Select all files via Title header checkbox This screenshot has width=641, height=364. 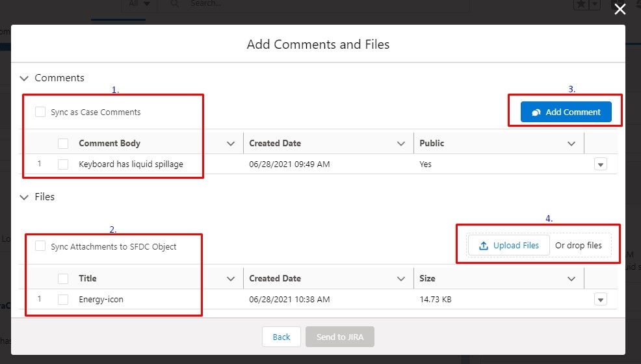(x=63, y=279)
